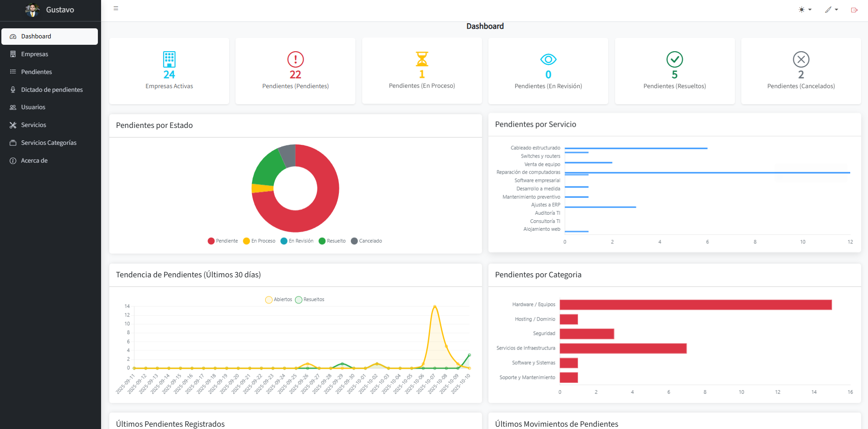
Task: Click the red exclamation Pendientes icon
Action: click(x=295, y=59)
